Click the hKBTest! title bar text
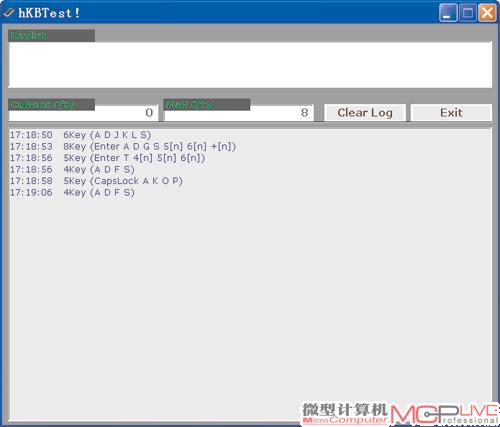 point(49,13)
